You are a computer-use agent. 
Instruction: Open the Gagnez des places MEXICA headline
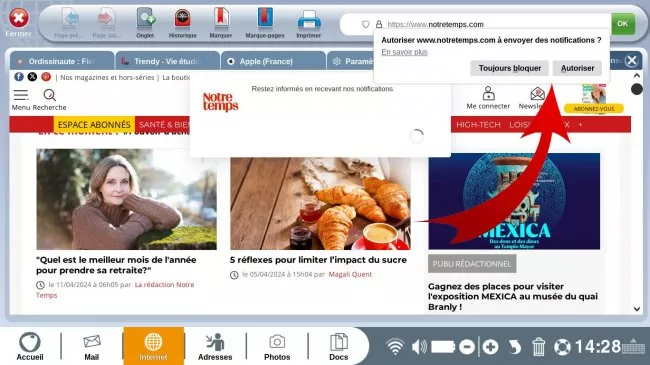pyautogui.click(x=513, y=297)
